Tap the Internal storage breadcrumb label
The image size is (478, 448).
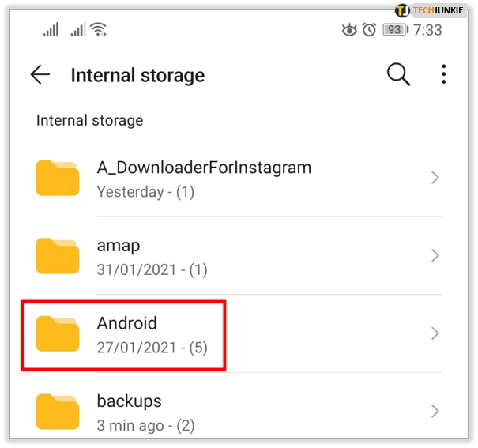pos(90,121)
